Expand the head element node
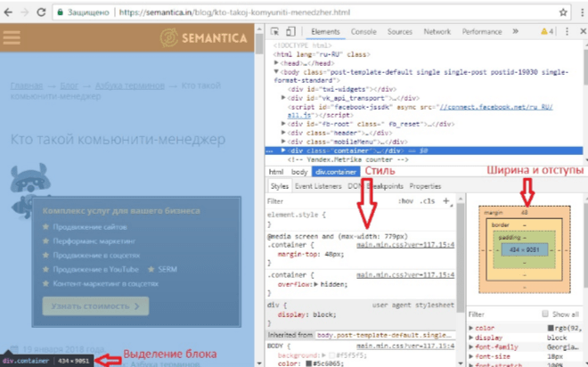The width and height of the screenshot is (588, 367). [x=276, y=63]
